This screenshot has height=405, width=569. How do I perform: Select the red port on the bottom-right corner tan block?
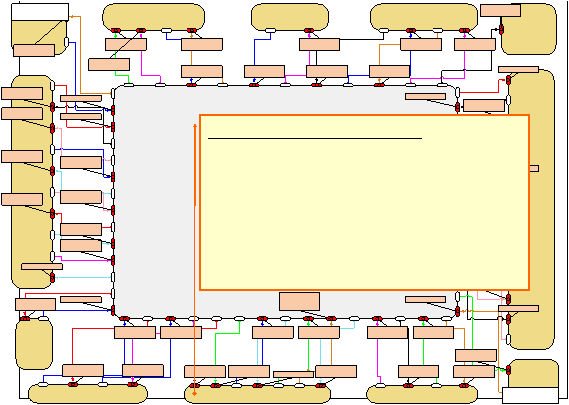pyautogui.click(x=508, y=370)
